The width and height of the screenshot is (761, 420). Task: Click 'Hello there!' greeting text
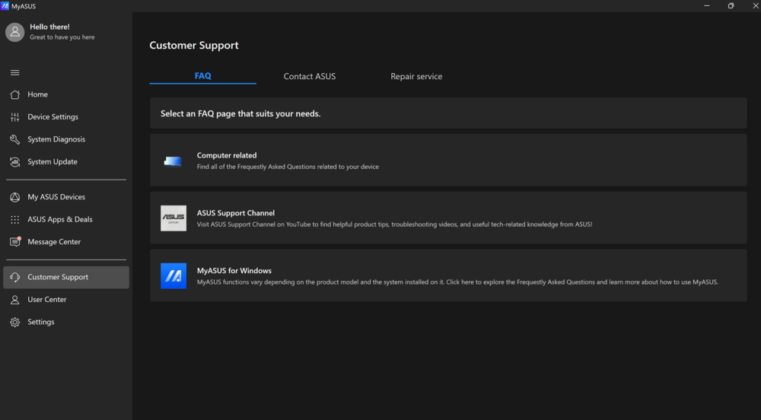point(50,27)
